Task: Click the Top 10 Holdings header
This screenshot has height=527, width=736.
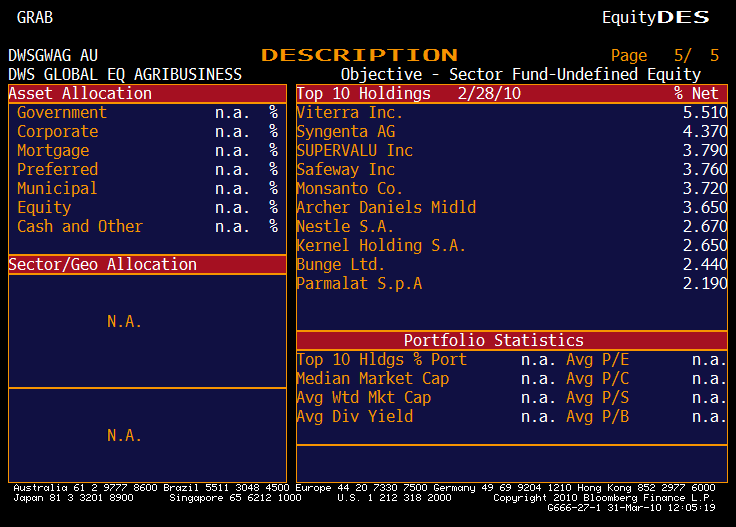Action: click(363, 93)
